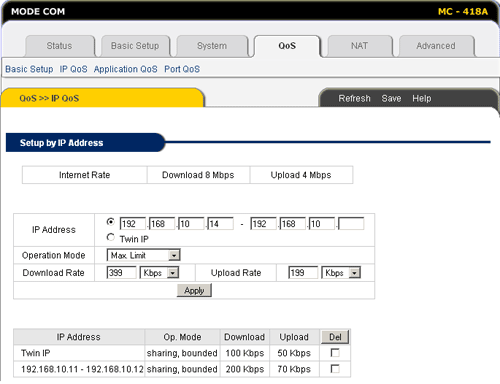Click the Download 8 Mbps cell
This screenshot has height=384, width=500.
(198, 175)
